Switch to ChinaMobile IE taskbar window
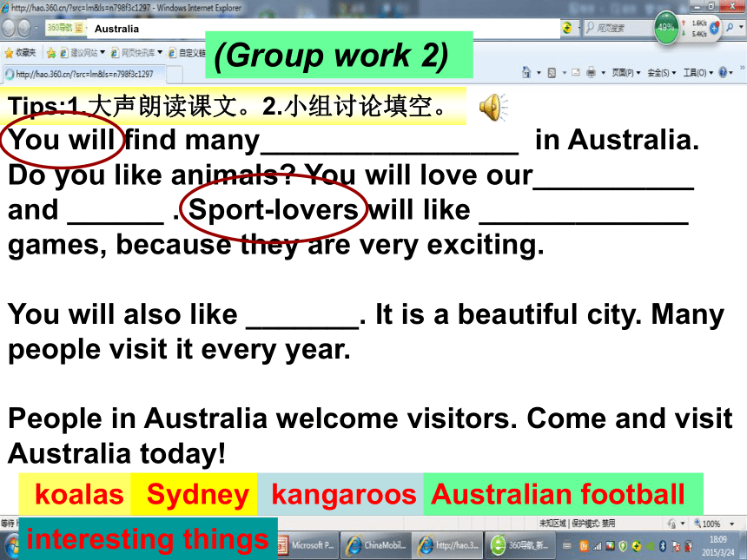 point(376,545)
